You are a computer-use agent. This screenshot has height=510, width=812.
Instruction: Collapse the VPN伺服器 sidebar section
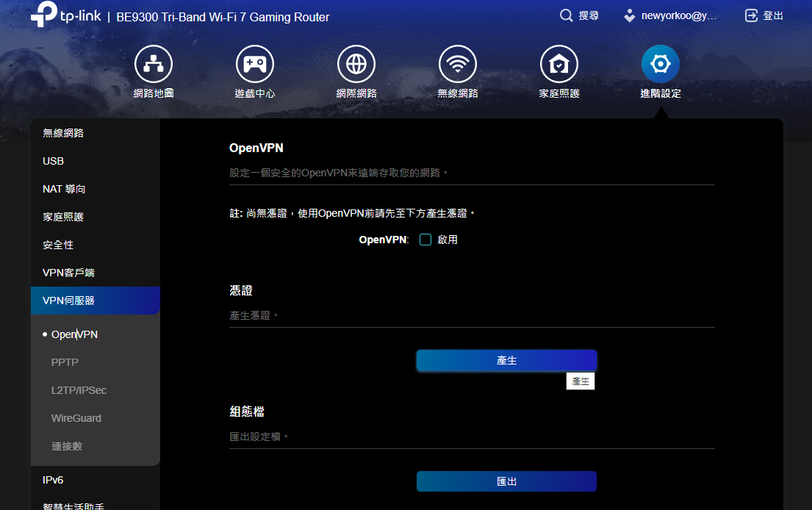point(96,301)
